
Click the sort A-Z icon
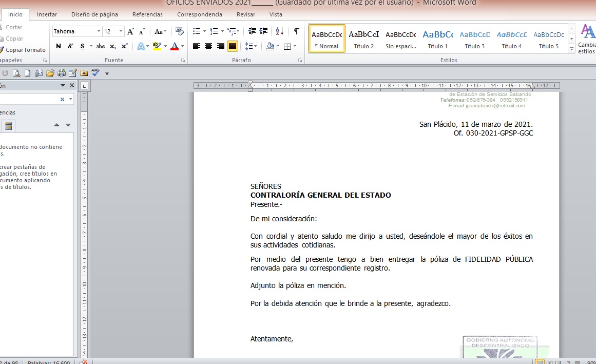coord(279,31)
